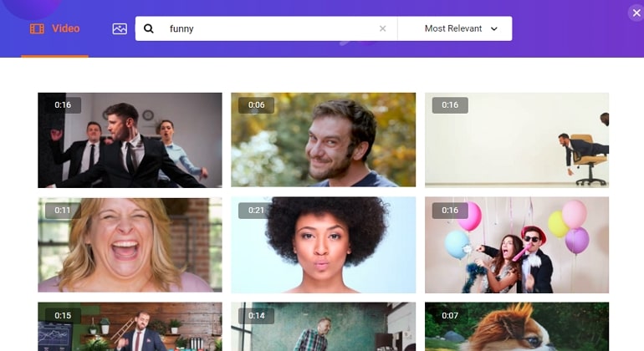Clear the search text with the X

pyautogui.click(x=382, y=28)
